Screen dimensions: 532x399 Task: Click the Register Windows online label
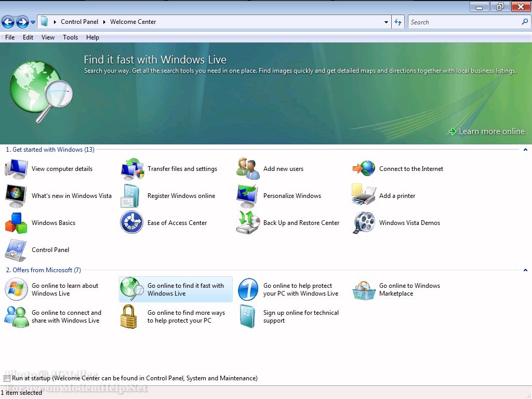point(181,196)
